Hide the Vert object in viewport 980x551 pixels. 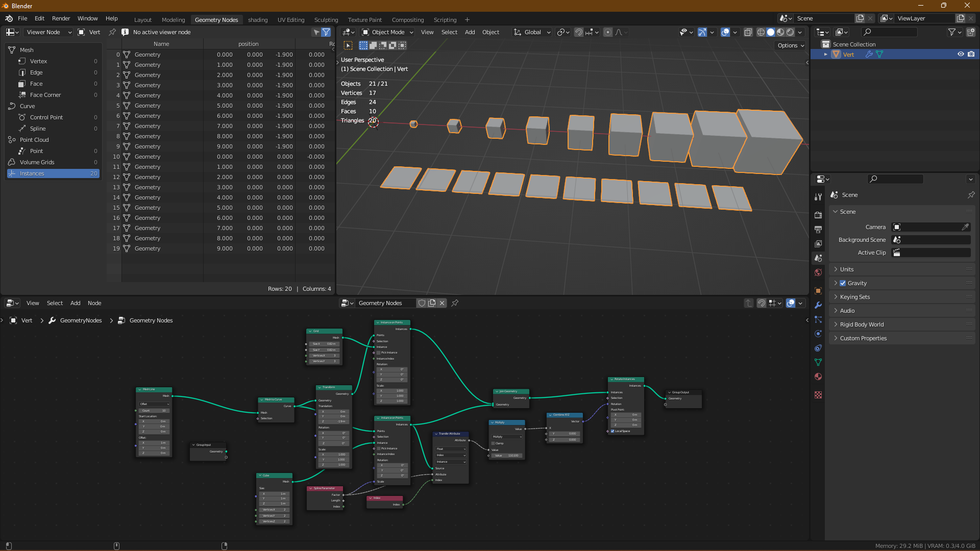tap(961, 54)
